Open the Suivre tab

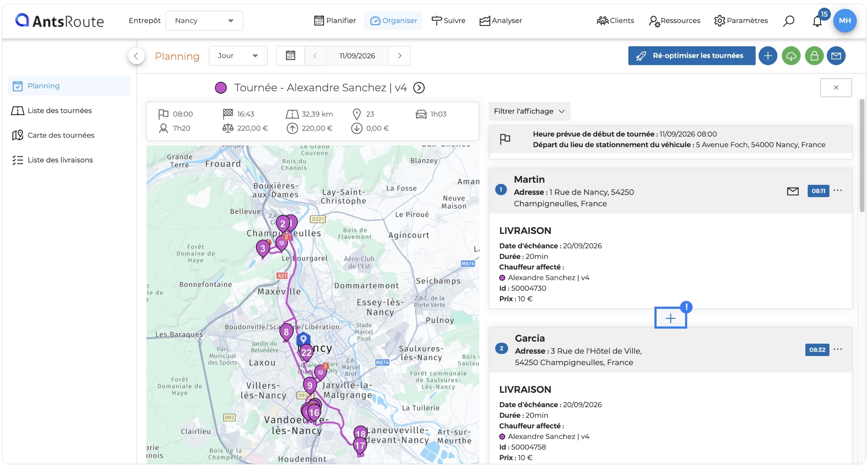448,21
